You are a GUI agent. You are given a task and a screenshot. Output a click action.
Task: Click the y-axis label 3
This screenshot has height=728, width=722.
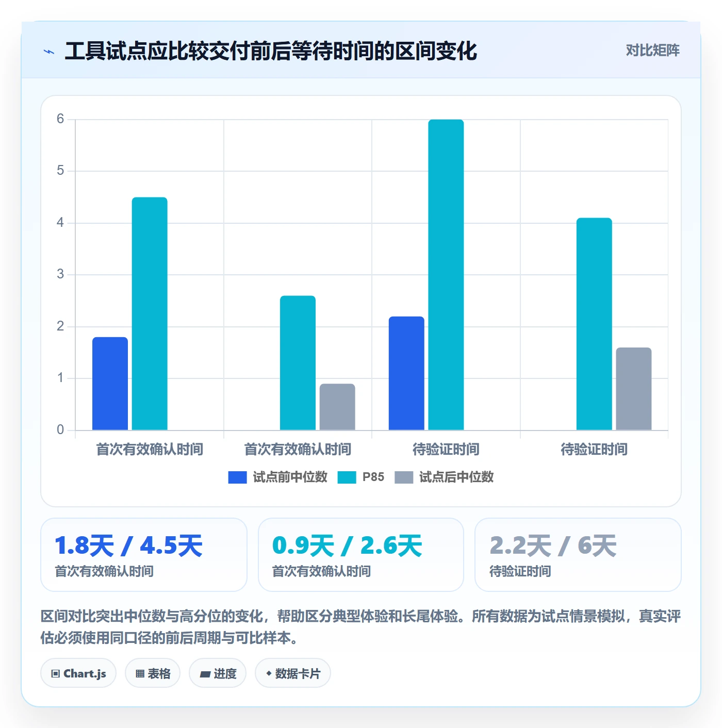tap(60, 274)
